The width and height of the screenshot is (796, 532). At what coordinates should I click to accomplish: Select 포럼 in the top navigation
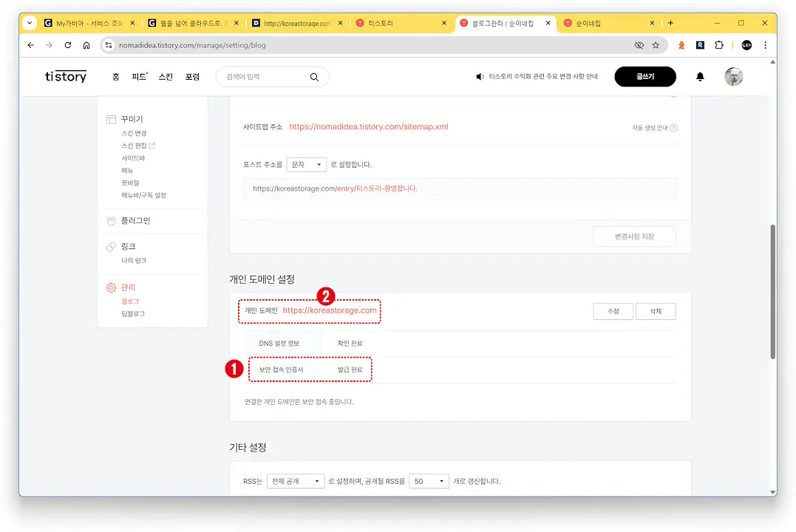point(191,76)
